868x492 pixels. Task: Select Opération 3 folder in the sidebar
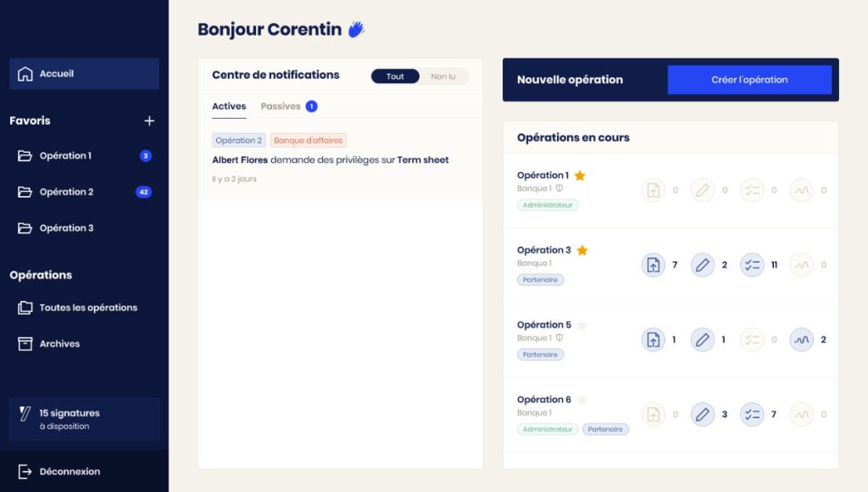(x=84, y=227)
